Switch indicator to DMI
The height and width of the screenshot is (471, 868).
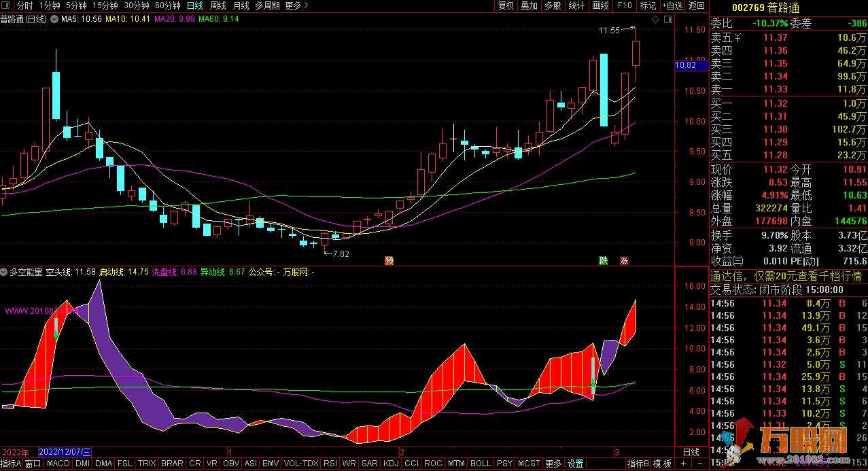(x=83, y=464)
